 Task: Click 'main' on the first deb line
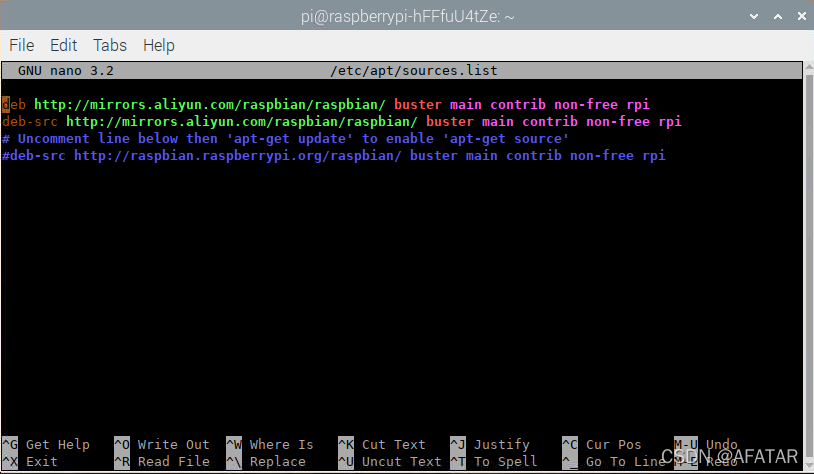pos(466,104)
